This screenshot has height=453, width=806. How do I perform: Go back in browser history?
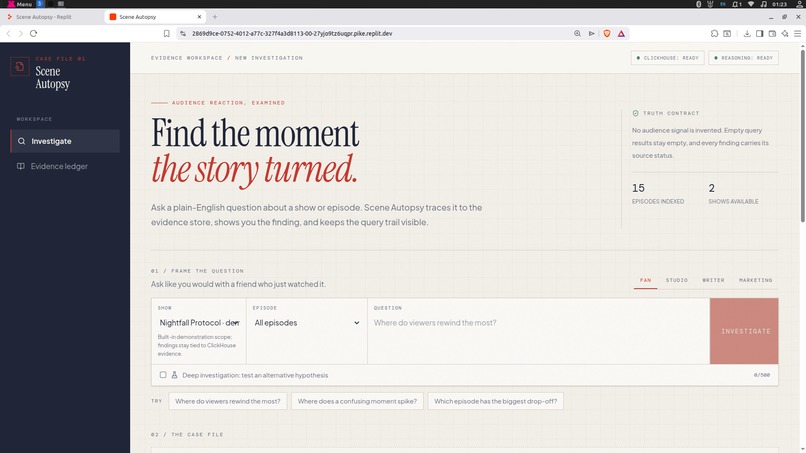pyautogui.click(x=9, y=33)
